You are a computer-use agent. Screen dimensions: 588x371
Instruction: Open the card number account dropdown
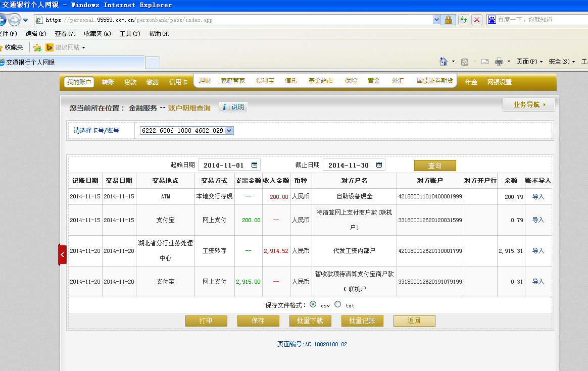pyautogui.click(x=229, y=130)
